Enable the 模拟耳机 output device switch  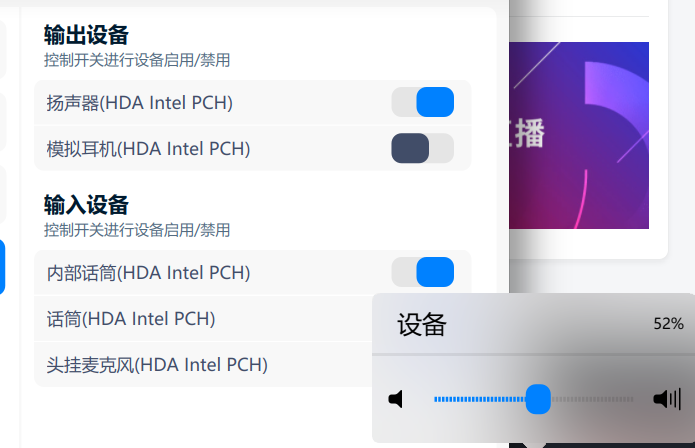(422, 148)
